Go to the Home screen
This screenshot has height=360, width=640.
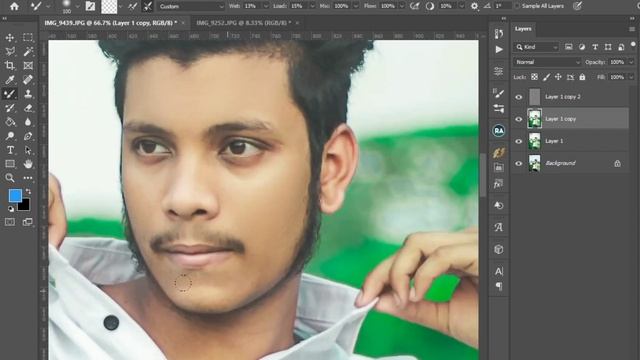tap(14, 6)
